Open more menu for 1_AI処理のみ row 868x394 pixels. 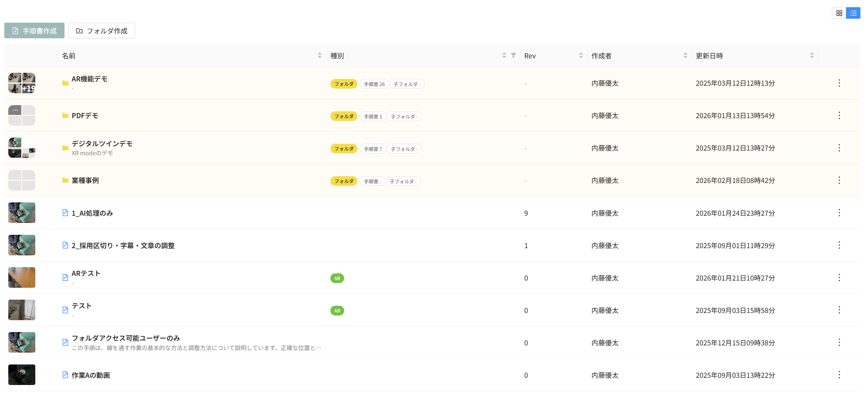click(839, 213)
